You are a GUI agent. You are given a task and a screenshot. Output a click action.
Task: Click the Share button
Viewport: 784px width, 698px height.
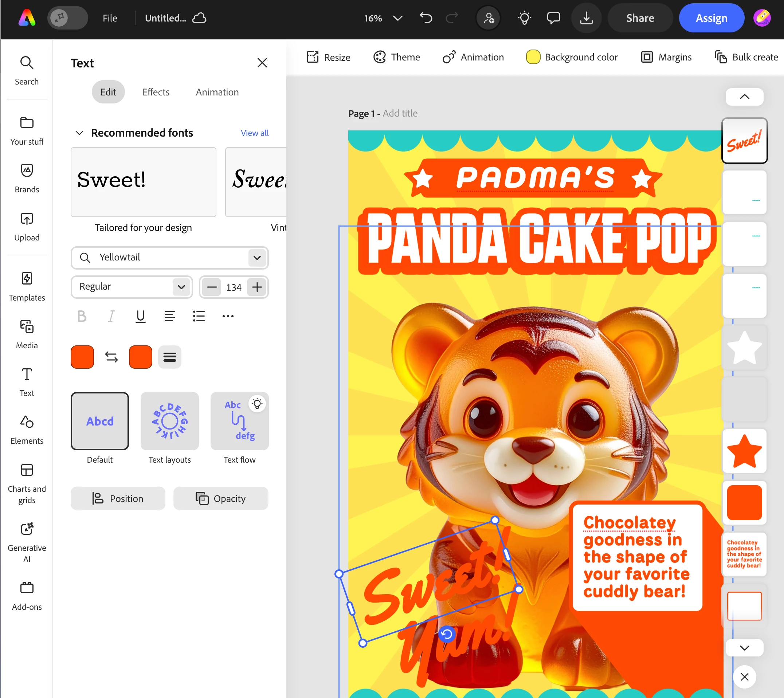[x=640, y=18]
